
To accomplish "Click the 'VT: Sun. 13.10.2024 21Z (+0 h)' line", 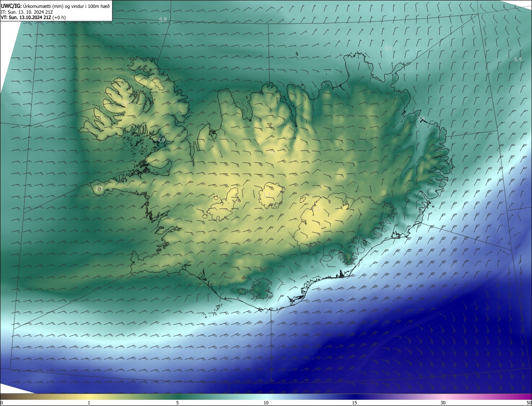I will [x=33, y=17].
